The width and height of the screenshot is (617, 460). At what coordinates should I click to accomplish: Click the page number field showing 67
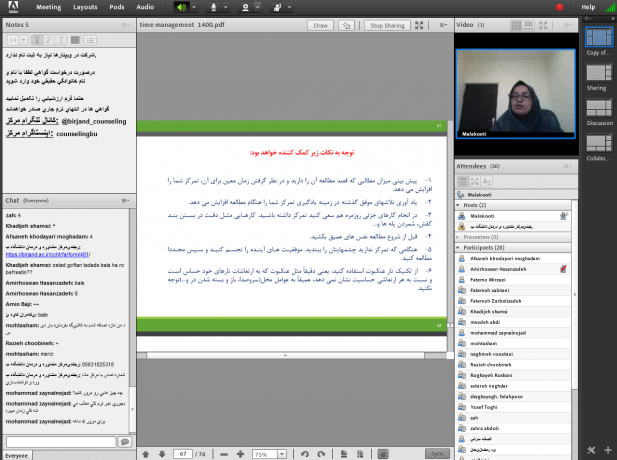pyautogui.click(x=183, y=454)
